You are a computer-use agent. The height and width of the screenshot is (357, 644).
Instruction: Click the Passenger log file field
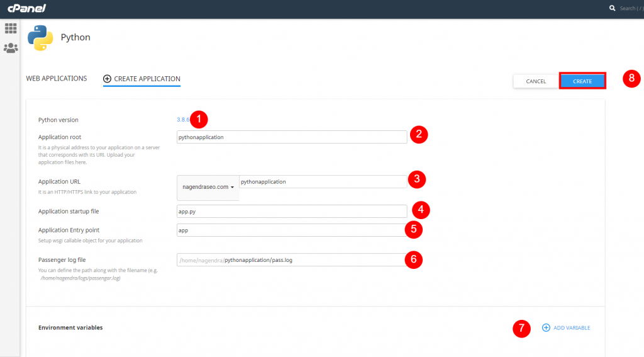point(292,260)
